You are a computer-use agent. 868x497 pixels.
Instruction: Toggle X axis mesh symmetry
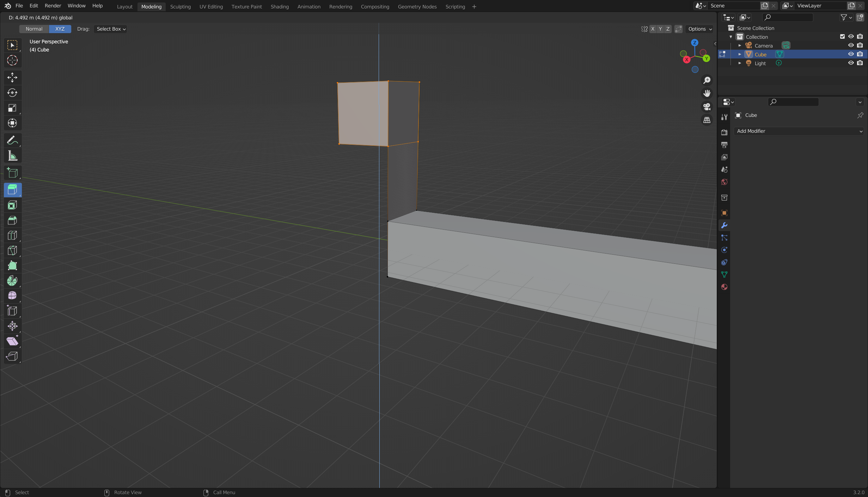click(653, 29)
